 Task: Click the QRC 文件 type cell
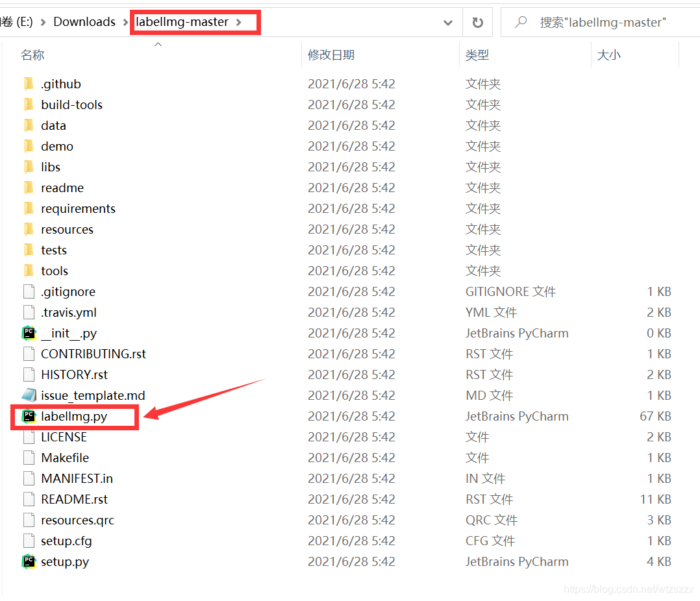[x=492, y=520]
